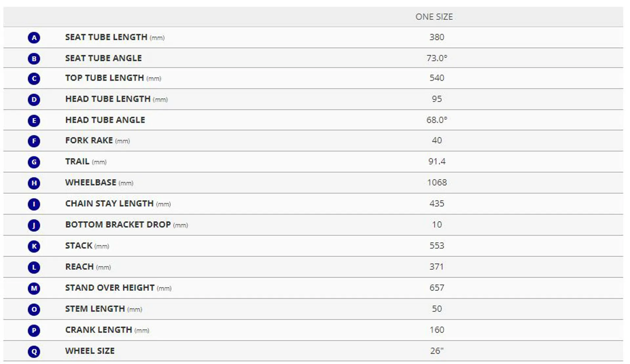
Task: Select the Wheelbase value 1068
Action: click(x=437, y=182)
